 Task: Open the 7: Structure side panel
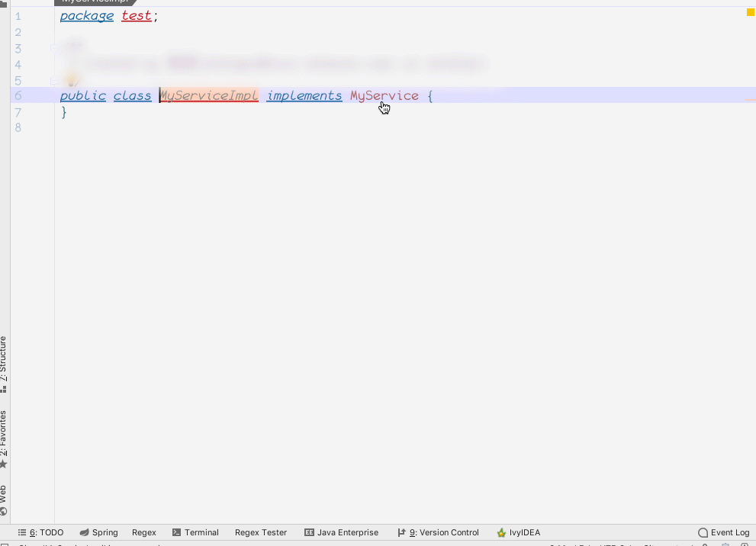coord(3,365)
